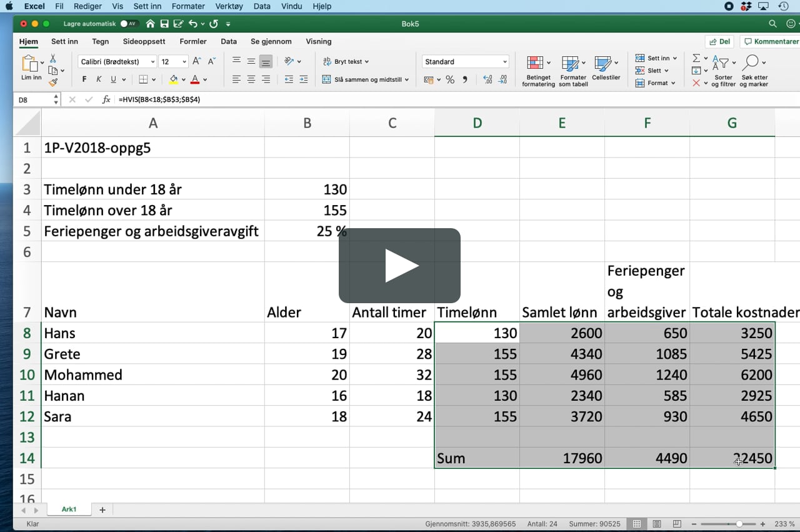Click Søk etter og marker icon
The image size is (800, 532).
tap(754, 71)
